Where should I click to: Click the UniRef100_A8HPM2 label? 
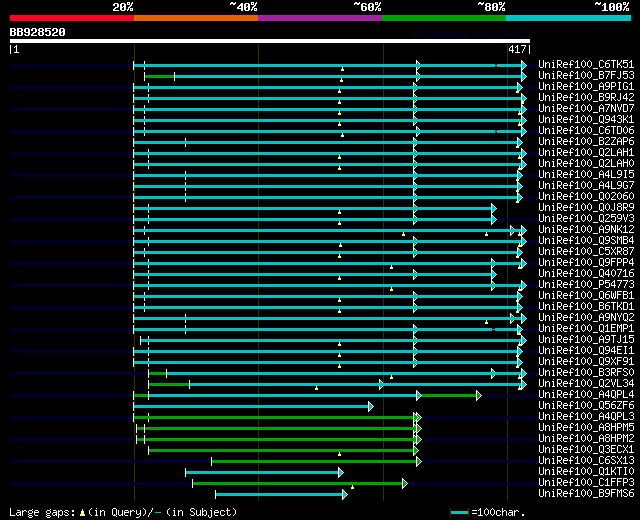(586, 439)
